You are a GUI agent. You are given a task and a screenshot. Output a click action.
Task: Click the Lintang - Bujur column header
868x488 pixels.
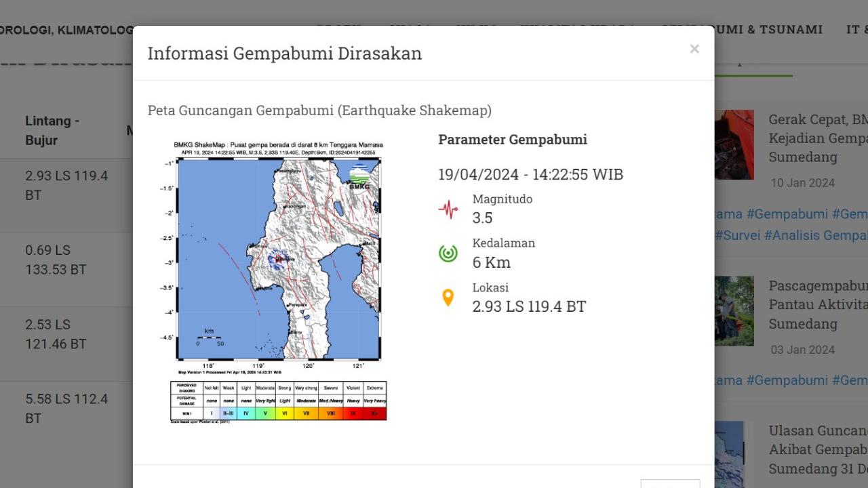point(52,130)
